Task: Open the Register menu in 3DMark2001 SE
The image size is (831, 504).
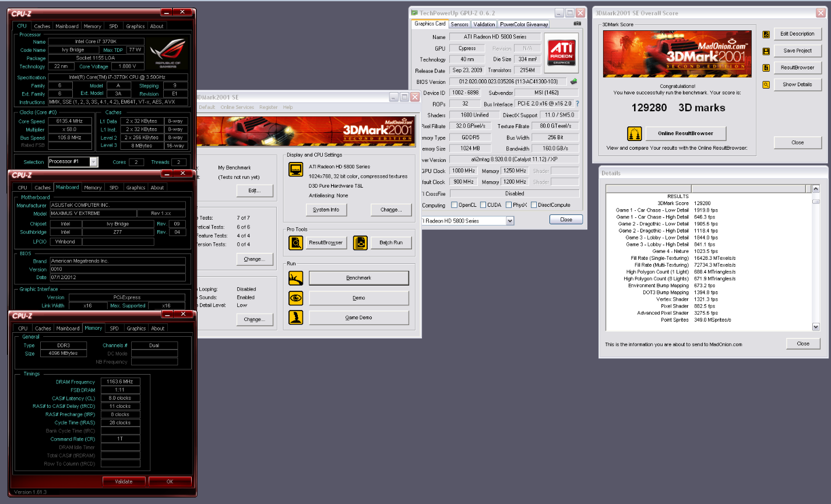Action: 269,107
